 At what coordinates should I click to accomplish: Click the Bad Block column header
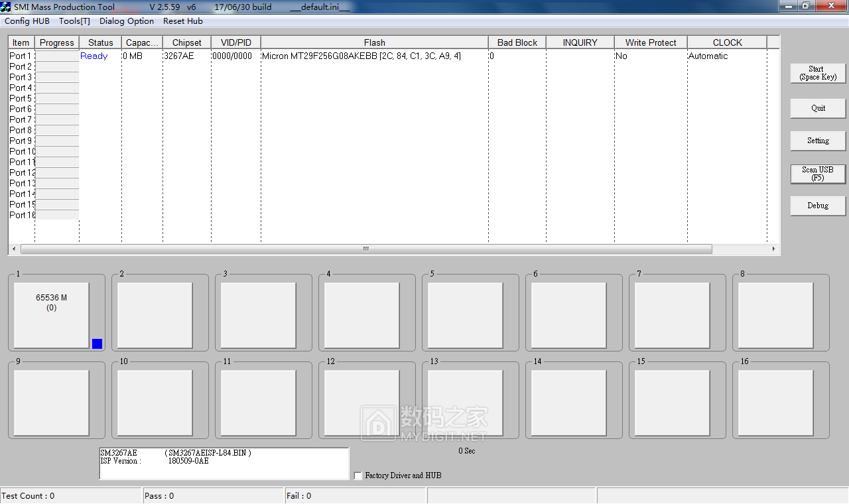coord(517,42)
